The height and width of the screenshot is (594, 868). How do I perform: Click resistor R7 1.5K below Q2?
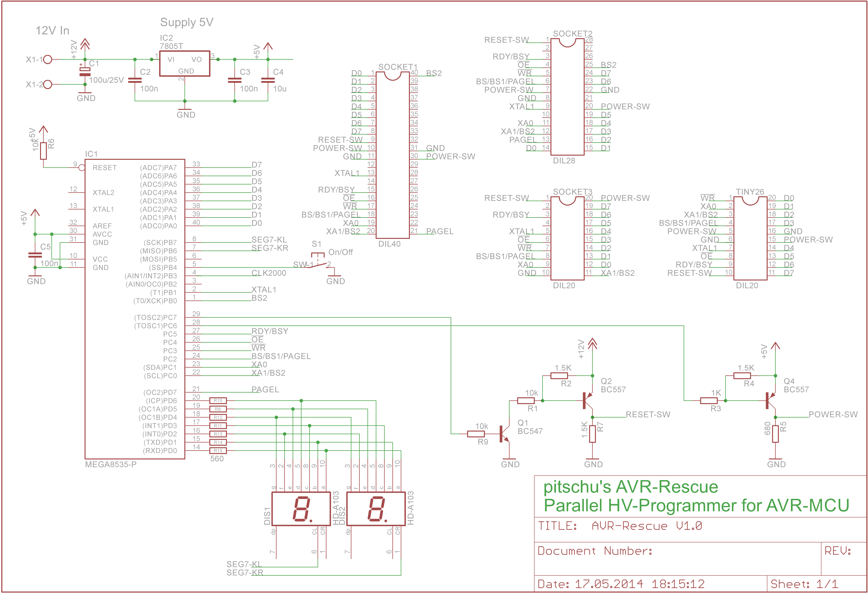pos(592,434)
